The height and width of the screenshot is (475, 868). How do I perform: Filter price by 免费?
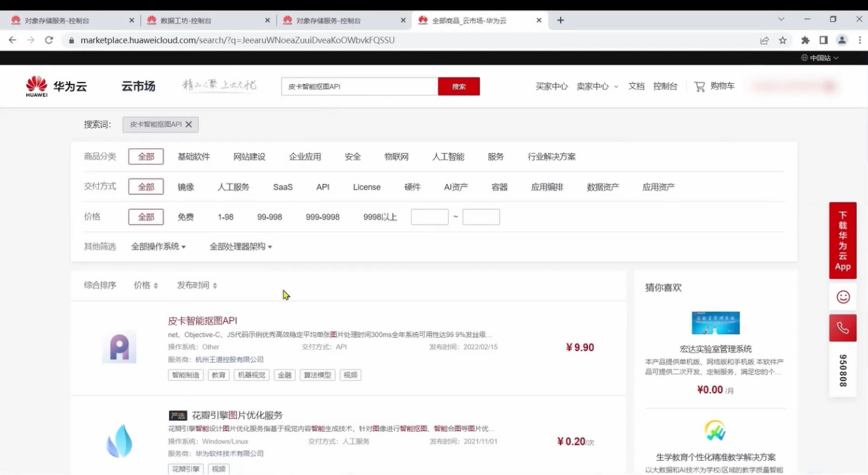pyautogui.click(x=185, y=217)
